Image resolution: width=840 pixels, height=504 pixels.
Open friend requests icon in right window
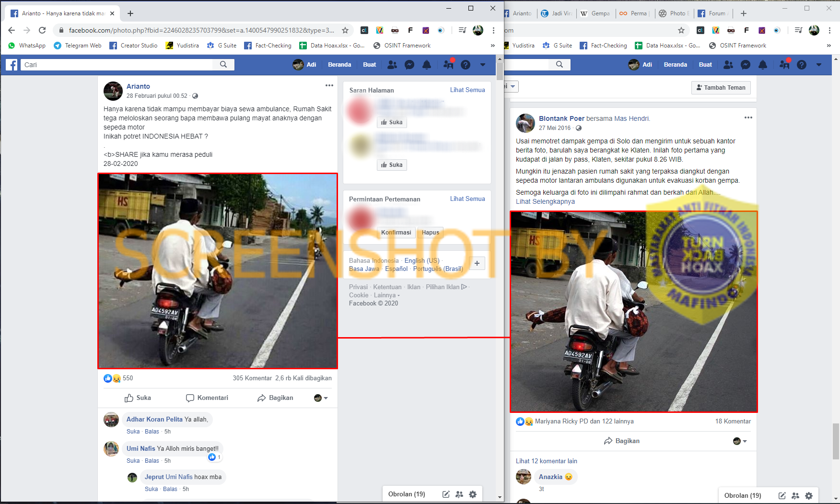pyautogui.click(x=728, y=65)
